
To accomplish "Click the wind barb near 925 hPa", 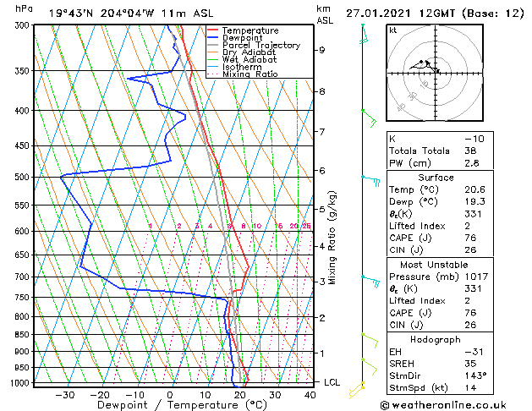I will (x=370, y=366).
